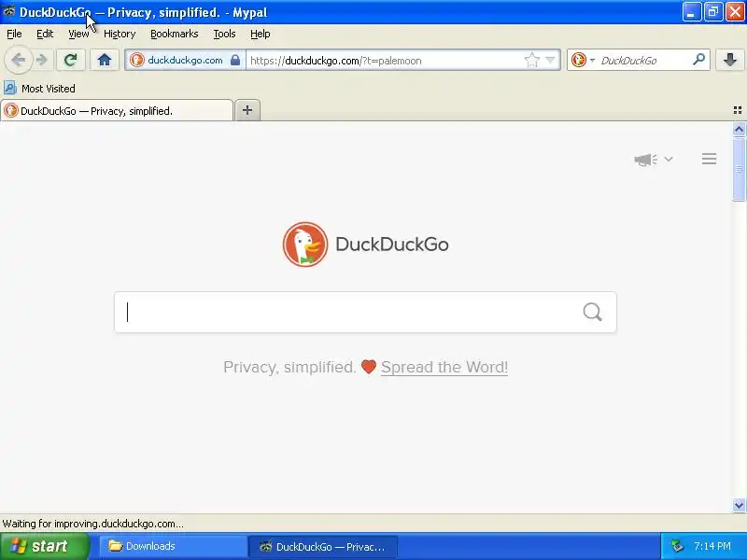
Task: Click the system tray network icon
Action: (678, 546)
